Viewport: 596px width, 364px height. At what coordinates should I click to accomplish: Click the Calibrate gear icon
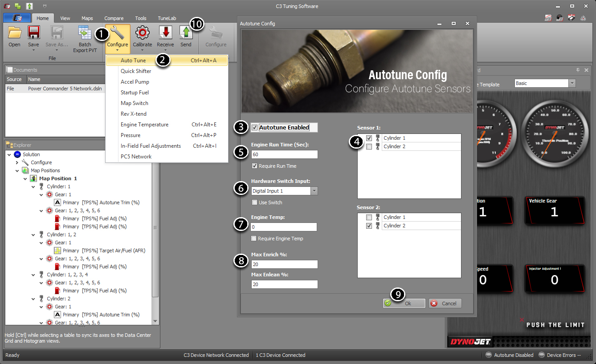click(143, 33)
